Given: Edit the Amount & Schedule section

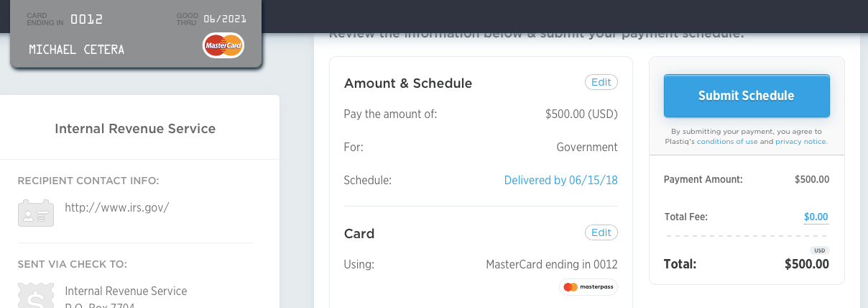Looking at the screenshot, I should (601, 82).
